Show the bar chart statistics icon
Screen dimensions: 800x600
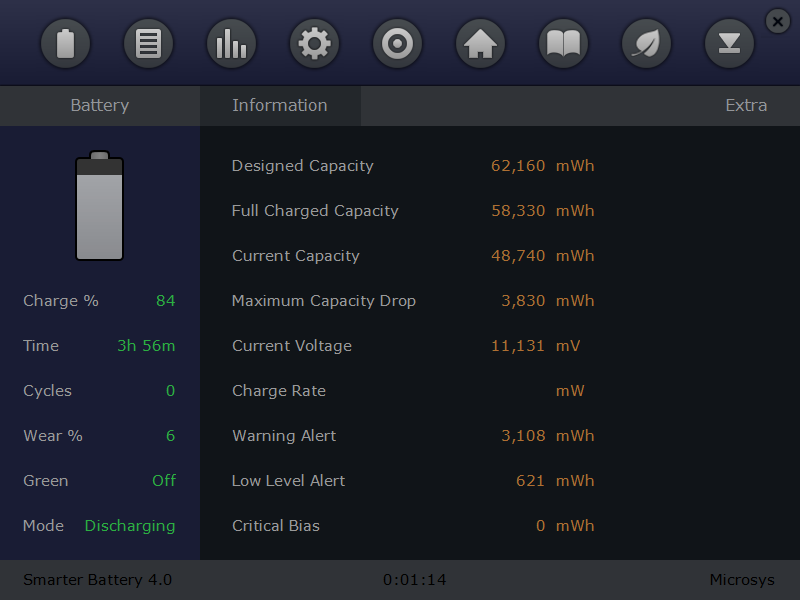click(232, 43)
